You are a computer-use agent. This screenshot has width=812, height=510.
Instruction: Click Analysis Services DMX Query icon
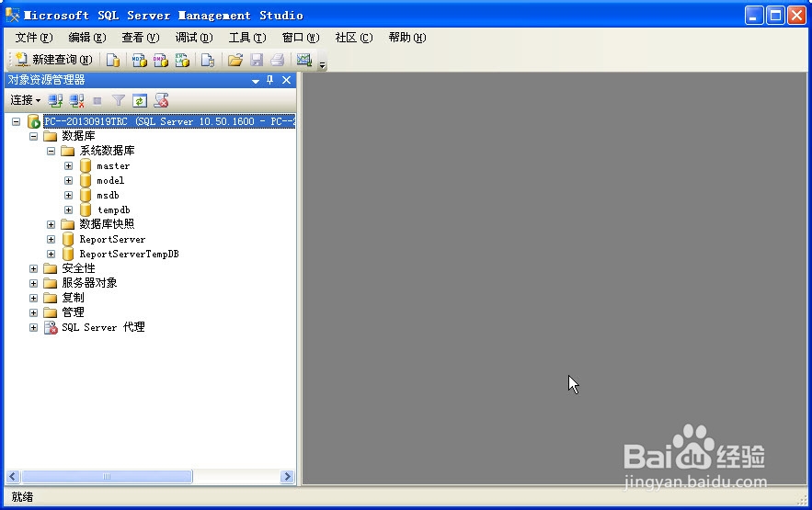pos(161,60)
